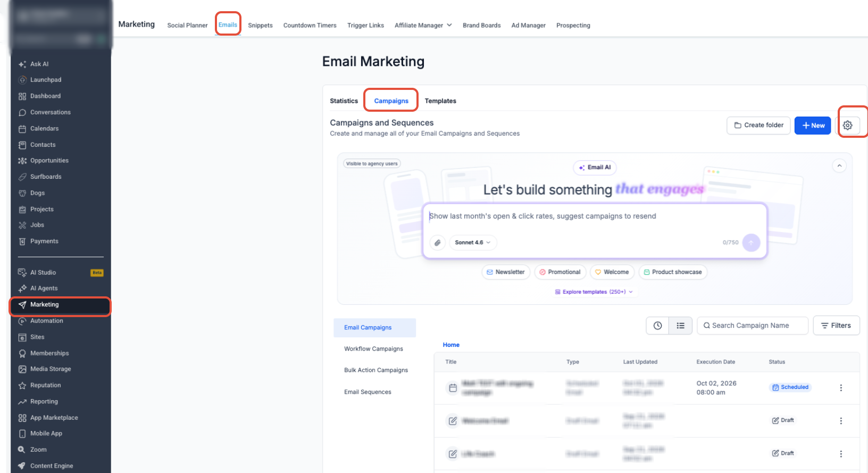Open the Countdown Timers tab
Viewport: 868px width, 473px height.
coord(310,25)
